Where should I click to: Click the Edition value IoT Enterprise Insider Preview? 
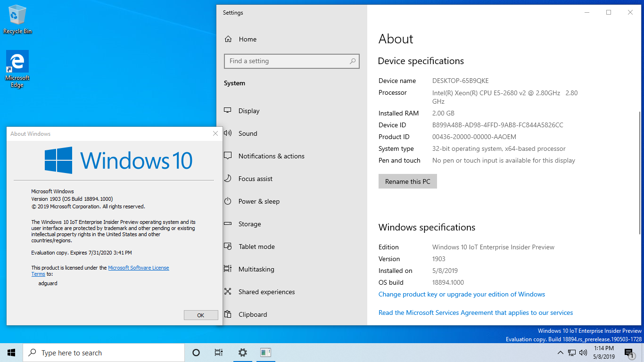tap(493, 247)
